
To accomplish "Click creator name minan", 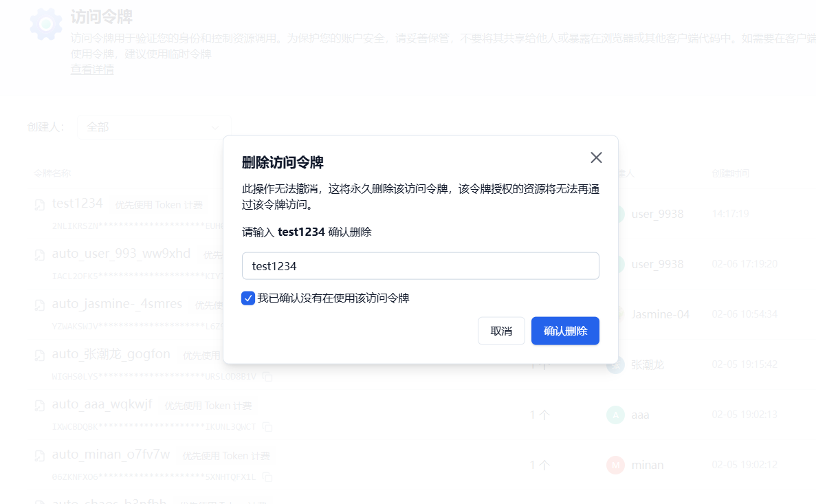I will point(648,465).
